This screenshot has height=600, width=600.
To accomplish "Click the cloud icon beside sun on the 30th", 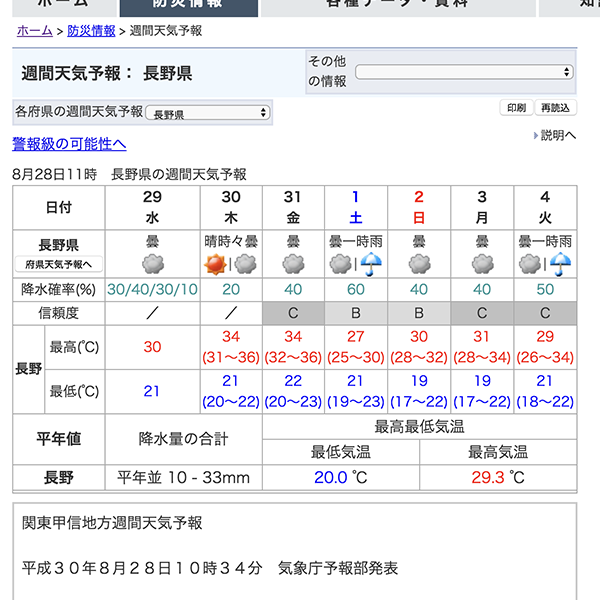I will click(x=245, y=264).
